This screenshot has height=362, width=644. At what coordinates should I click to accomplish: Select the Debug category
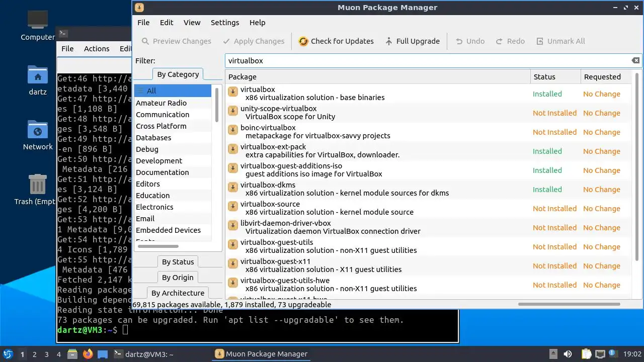173,149
